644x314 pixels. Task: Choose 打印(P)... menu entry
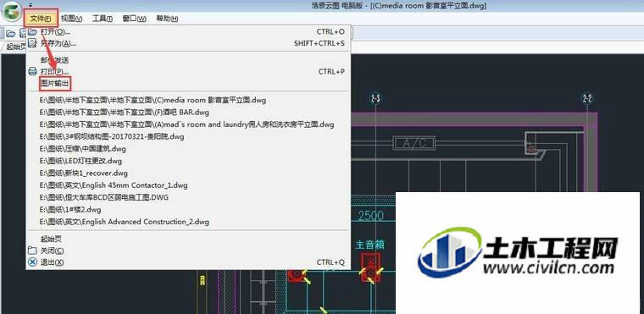188,72
